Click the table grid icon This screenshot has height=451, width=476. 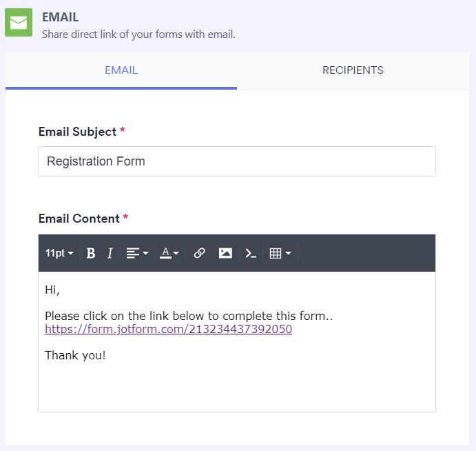(276, 253)
